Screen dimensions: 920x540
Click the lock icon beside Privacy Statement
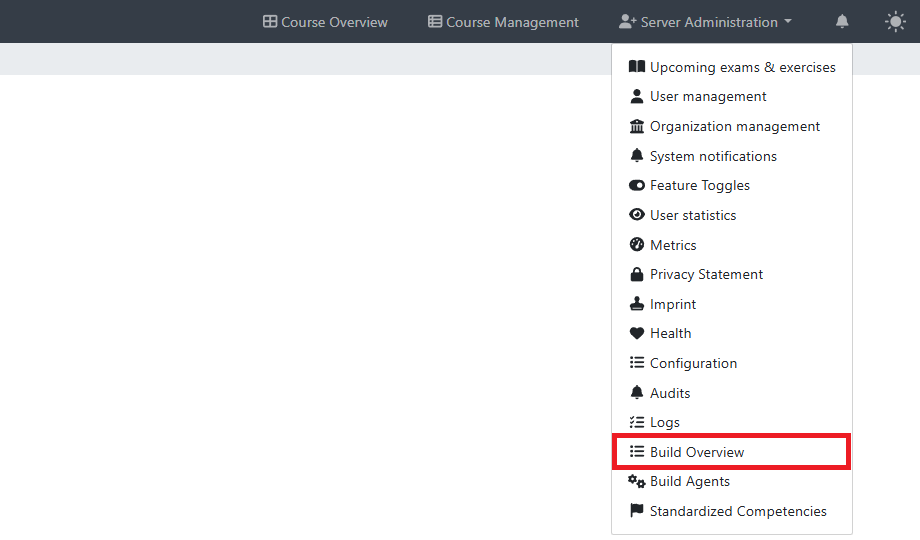tap(637, 274)
